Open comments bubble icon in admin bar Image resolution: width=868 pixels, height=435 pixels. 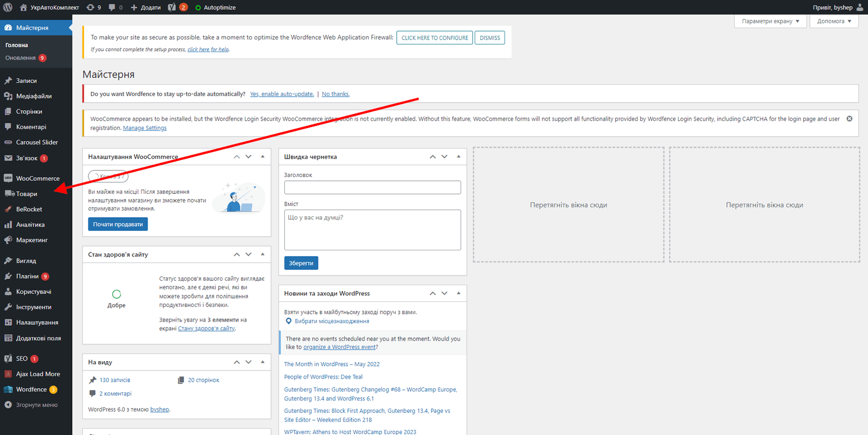pos(116,7)
